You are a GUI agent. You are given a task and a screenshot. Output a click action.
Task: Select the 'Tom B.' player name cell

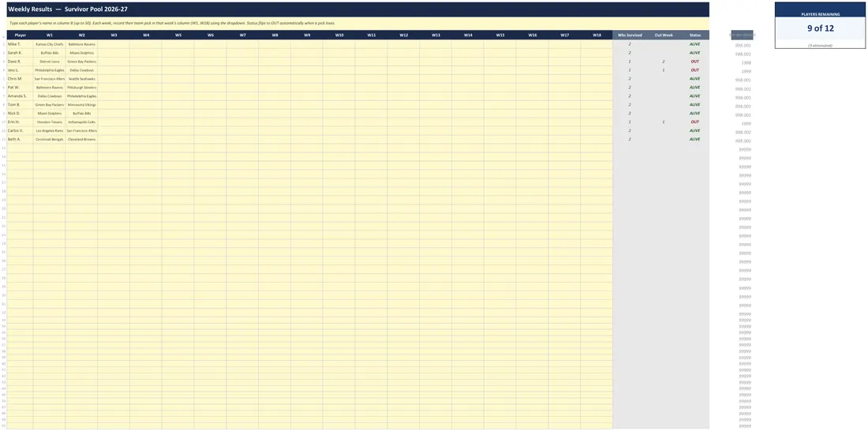(x=20, y=105)
